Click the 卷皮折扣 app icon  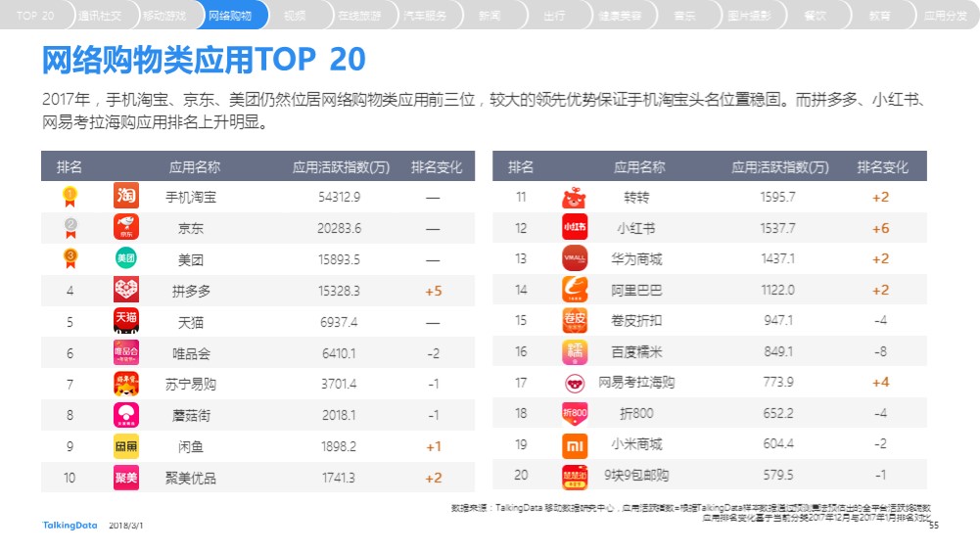point(575,320)
